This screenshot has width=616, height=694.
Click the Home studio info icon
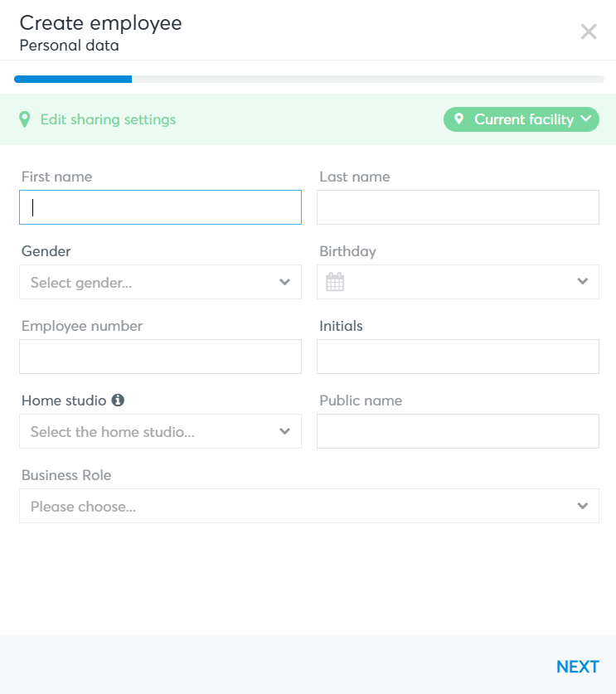pos(118,400)
